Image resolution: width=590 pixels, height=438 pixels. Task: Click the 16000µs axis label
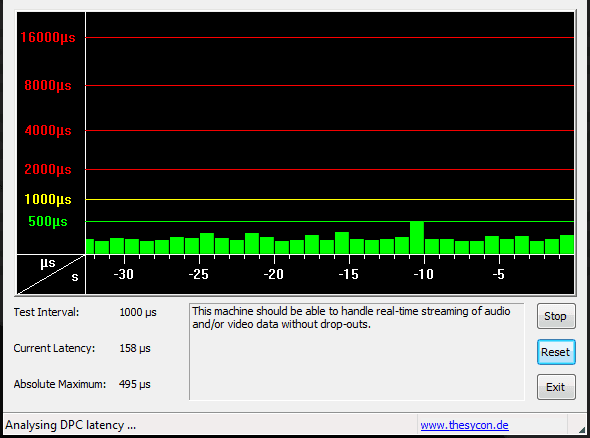(48, 37)
